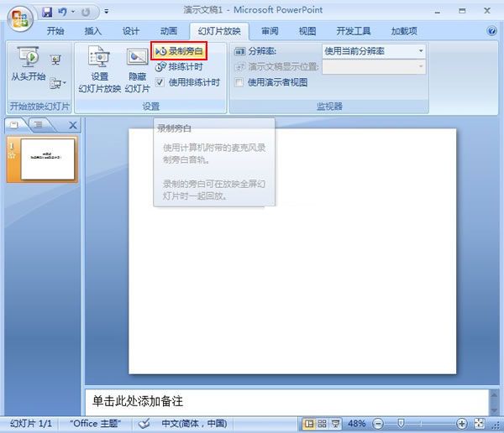Click the spell check status icon
Viewport: 504px width, 433px height.
144,424
